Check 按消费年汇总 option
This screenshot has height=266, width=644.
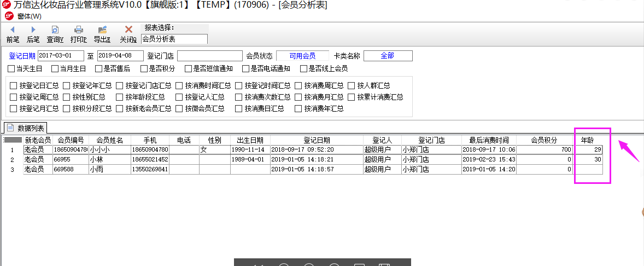click(x=298, y=108)
